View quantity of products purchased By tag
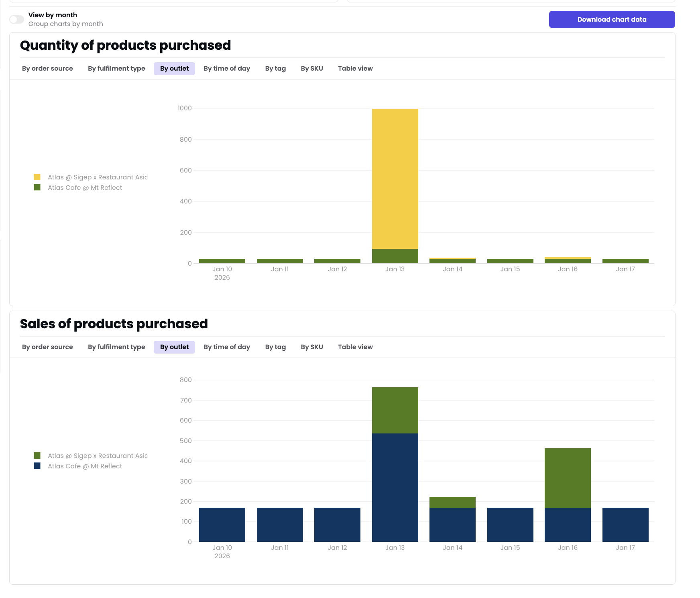This screenshot has width=700, height=598. pos(275,68)
